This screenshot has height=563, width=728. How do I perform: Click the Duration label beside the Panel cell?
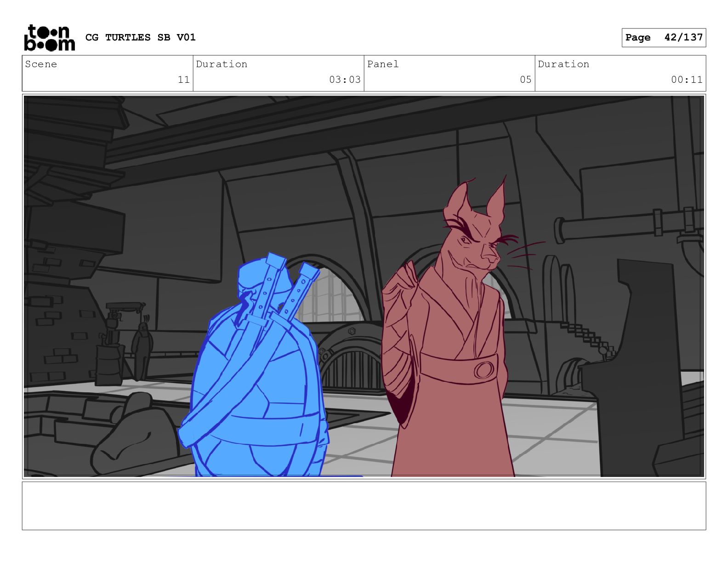click(x=563, y=64)
